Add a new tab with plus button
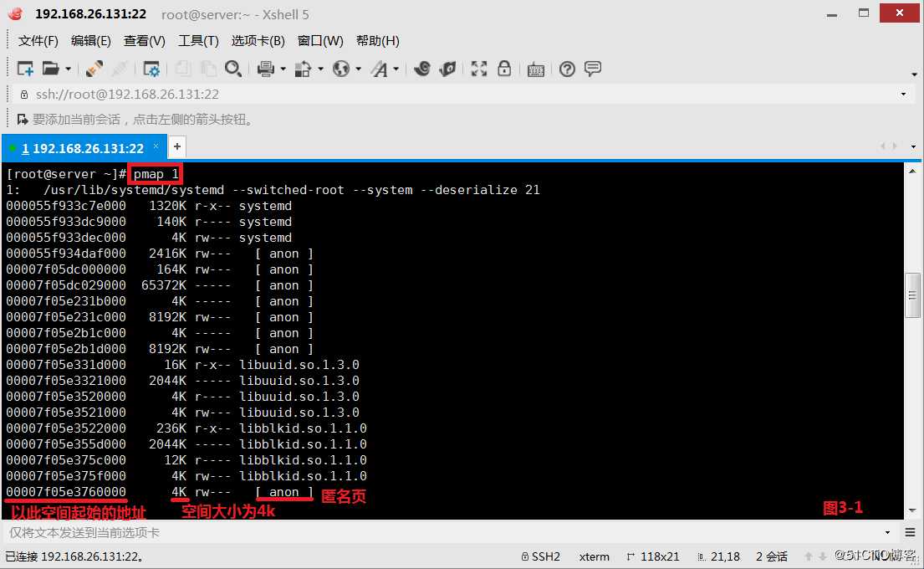The image size is (924, 569). tap(176, 146)
